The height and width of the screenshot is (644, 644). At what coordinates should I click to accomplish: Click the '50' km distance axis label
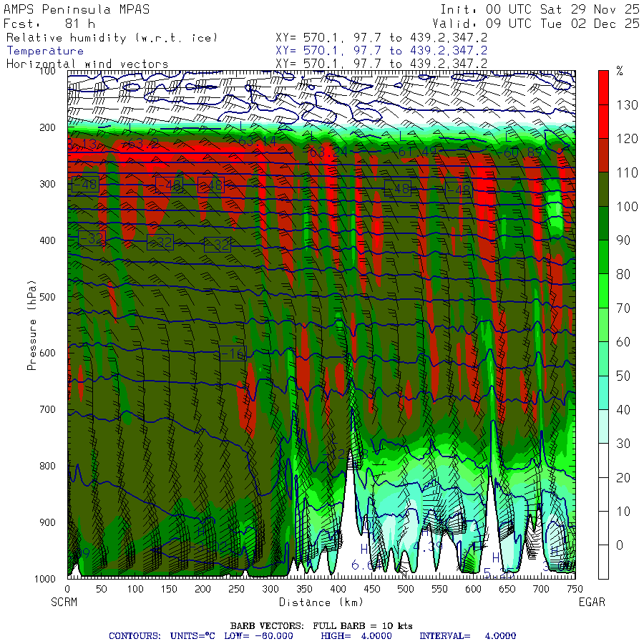coord(102,590)
